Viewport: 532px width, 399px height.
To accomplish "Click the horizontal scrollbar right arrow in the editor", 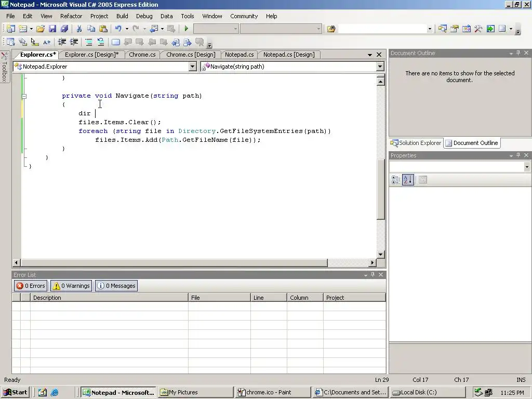I will tap(373, 262).
